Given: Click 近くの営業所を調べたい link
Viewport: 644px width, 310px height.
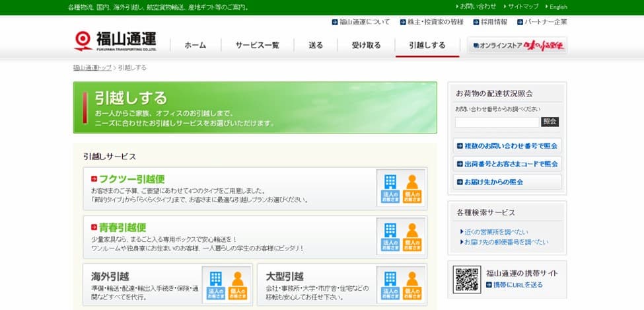Looking at the screenshot, I should (497, 232).
